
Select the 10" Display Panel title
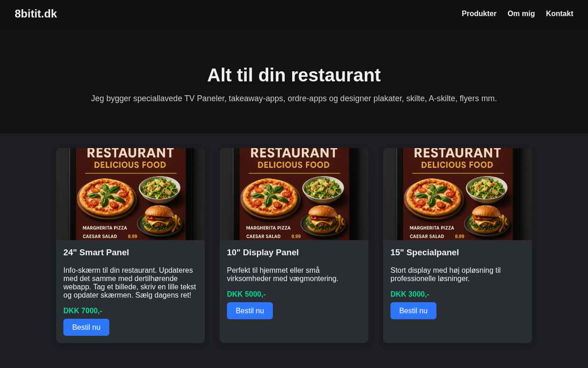coord(263,253)
